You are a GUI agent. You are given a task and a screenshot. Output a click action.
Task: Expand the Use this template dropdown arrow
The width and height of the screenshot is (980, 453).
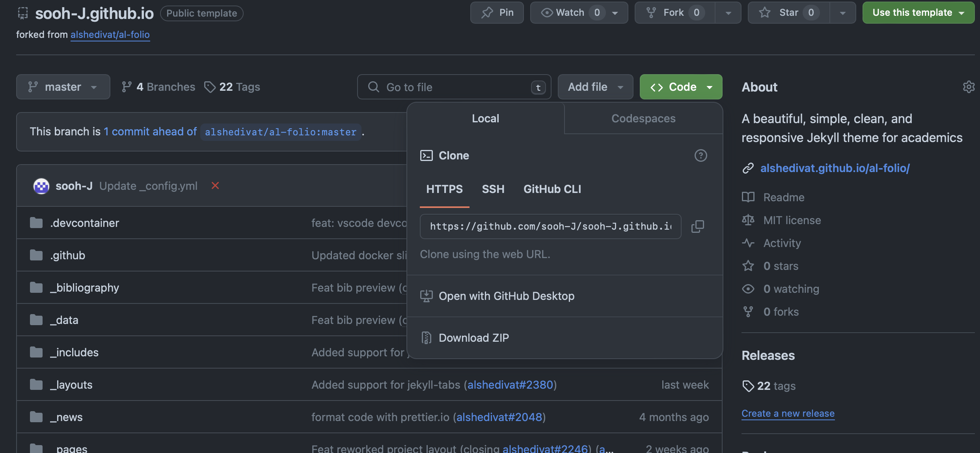coord(962,13)
